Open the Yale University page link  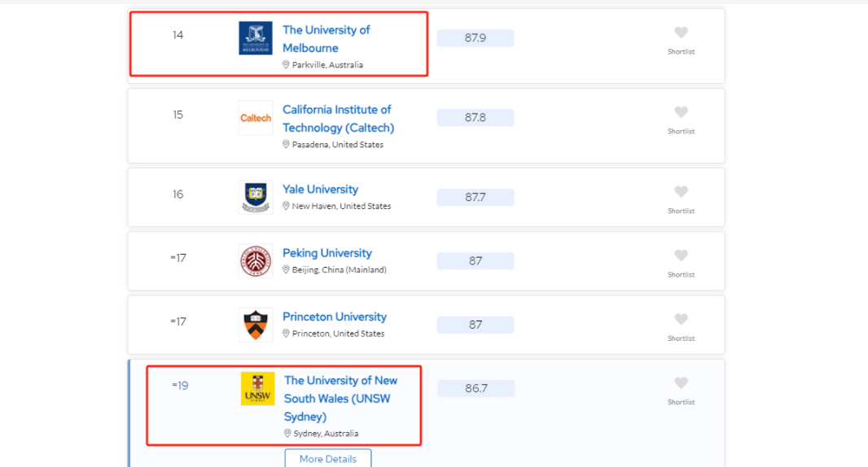pos(320,190)
